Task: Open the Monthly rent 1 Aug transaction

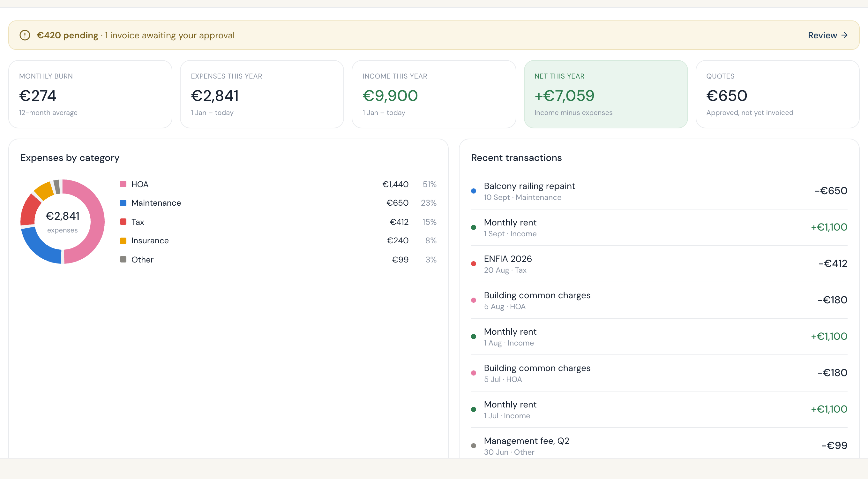Action: 659,336
